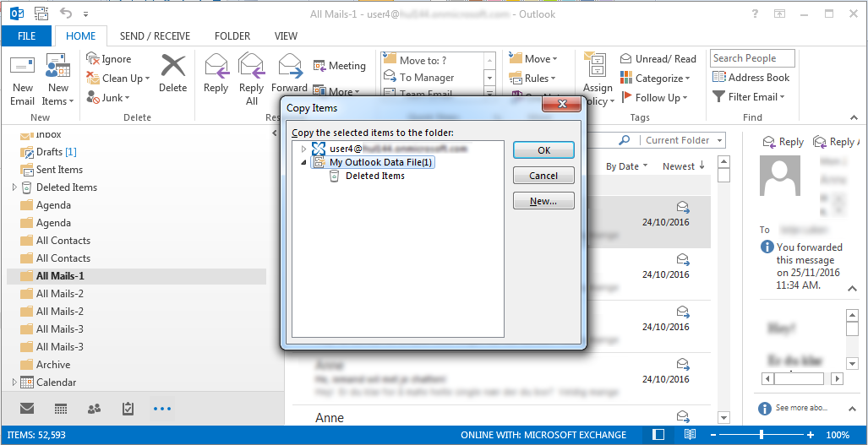Click Reply in the reading pane
Screen dimensions: 868x445
(x=783, y=142)
